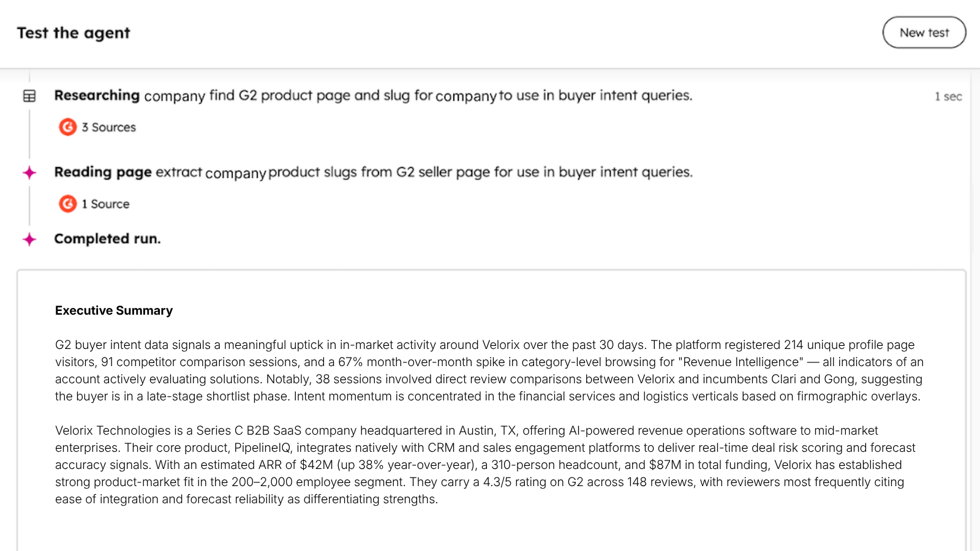Select the Completed run status line
The width and height of the screenshot is (980, 551).
pos(107,239)
